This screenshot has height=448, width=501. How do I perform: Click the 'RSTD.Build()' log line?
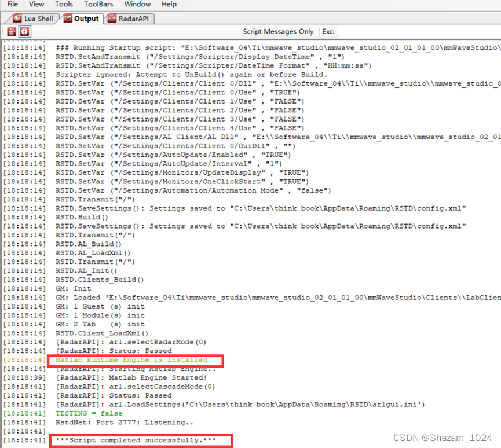click(82, 217)
